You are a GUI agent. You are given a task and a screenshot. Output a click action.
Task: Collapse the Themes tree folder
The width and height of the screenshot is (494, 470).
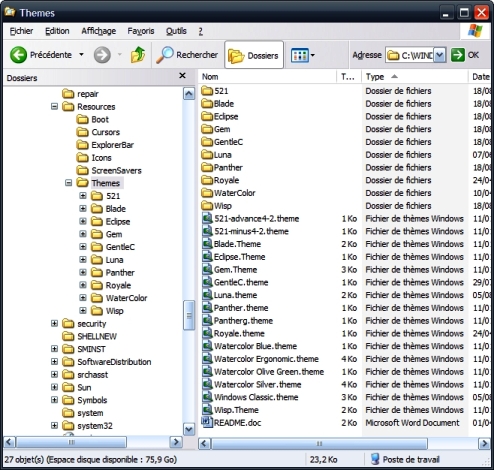[x=68, y=183]
